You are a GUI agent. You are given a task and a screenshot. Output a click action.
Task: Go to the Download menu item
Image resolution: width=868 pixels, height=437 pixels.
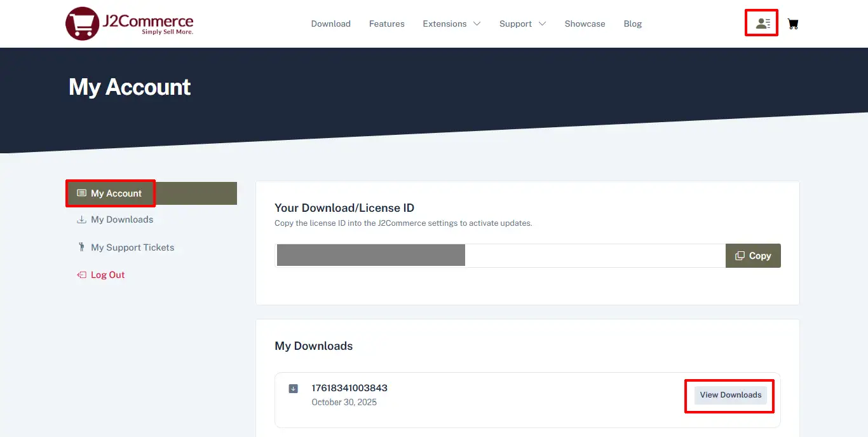[330, 24]
